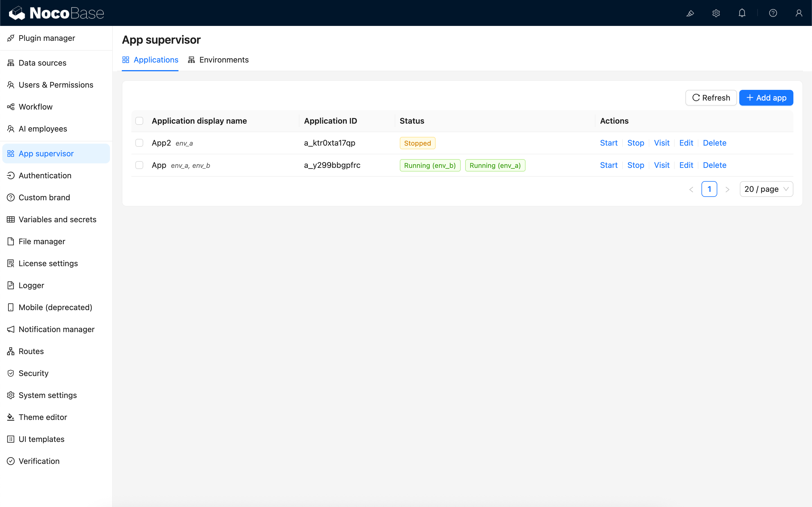Toggle the select-all header checkbox
This screenshot has height=507, width=812.
[x=139, y=121]
